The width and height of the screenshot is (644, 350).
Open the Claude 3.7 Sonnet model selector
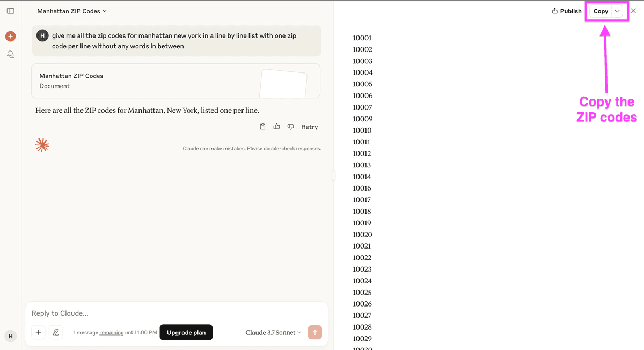pos(273,333)
